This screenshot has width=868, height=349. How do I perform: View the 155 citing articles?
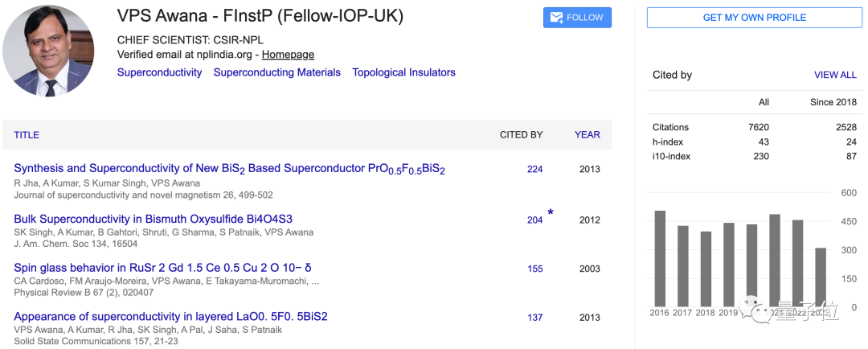click(534, 269)
